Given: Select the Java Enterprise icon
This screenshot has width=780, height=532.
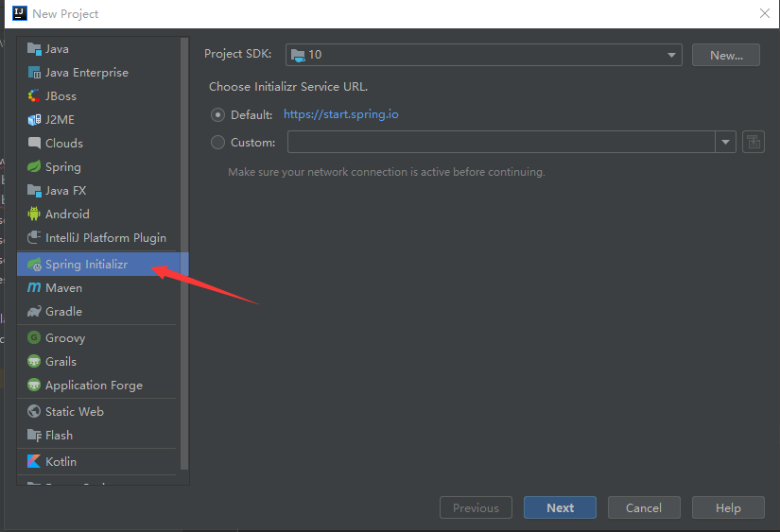Looking at the screenshot, I should pos(34,73).
